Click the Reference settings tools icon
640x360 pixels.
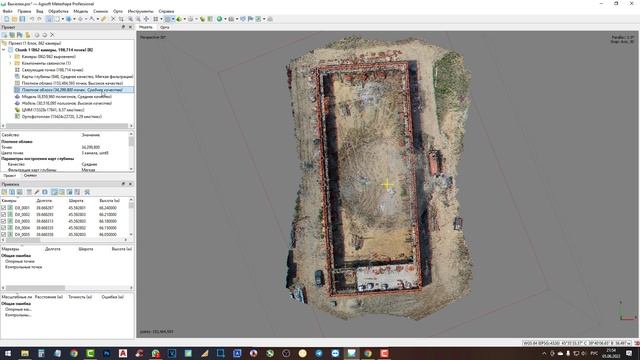[x=87, y=192]
